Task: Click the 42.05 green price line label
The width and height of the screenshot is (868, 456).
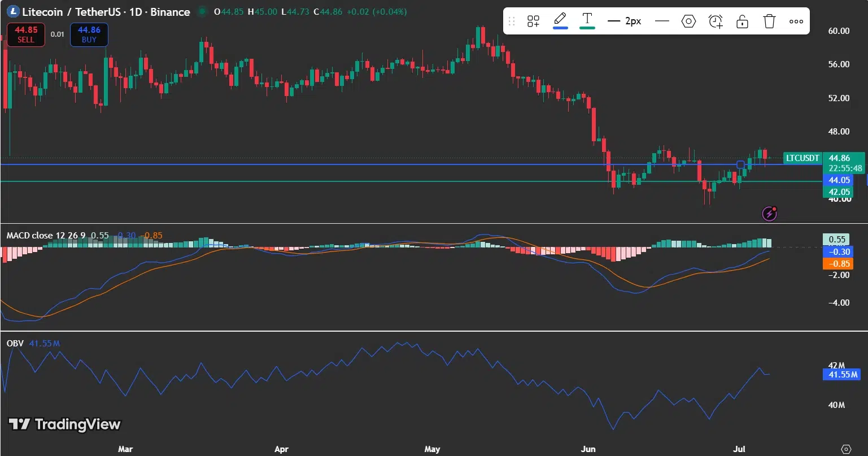Action: (x=839, y=192)
